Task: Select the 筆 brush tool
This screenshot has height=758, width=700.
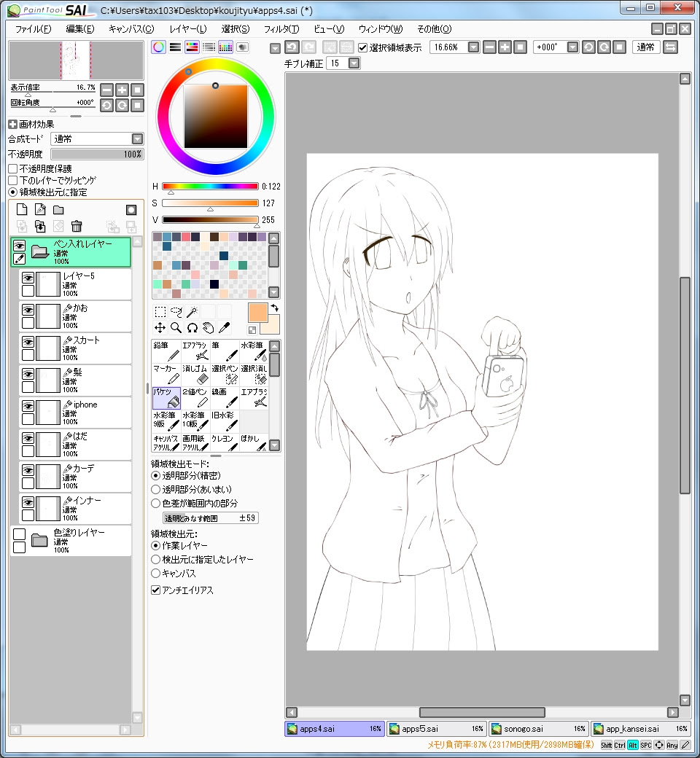Action: pos(225,351)
